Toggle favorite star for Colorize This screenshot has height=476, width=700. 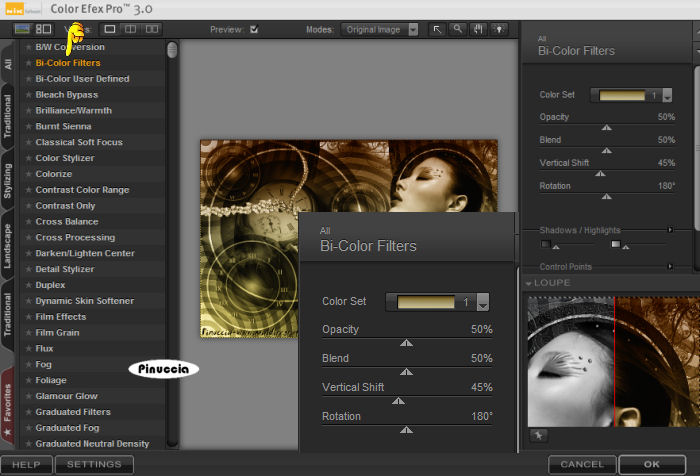point(29,174)
